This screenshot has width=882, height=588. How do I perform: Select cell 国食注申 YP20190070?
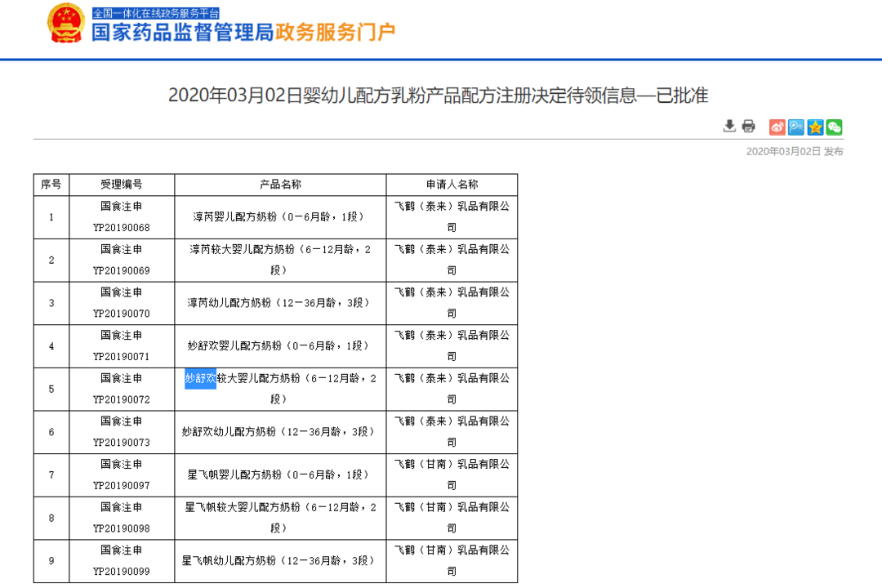coord(122,303)
